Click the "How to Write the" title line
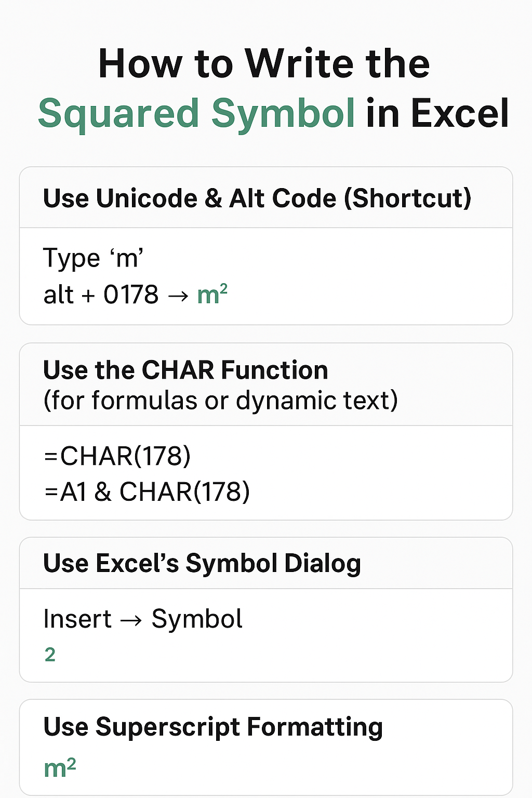Viewport: 532px width, 798px height. [264, 64]
